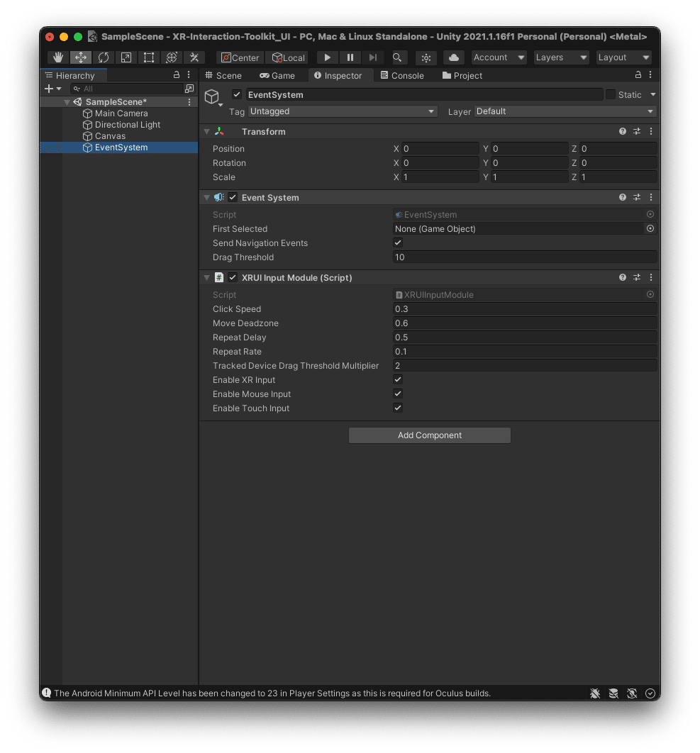The width and height of the screenshot is (700, 753).
Task: Open the Layer Default dropdown
Action: coord(565,111)
